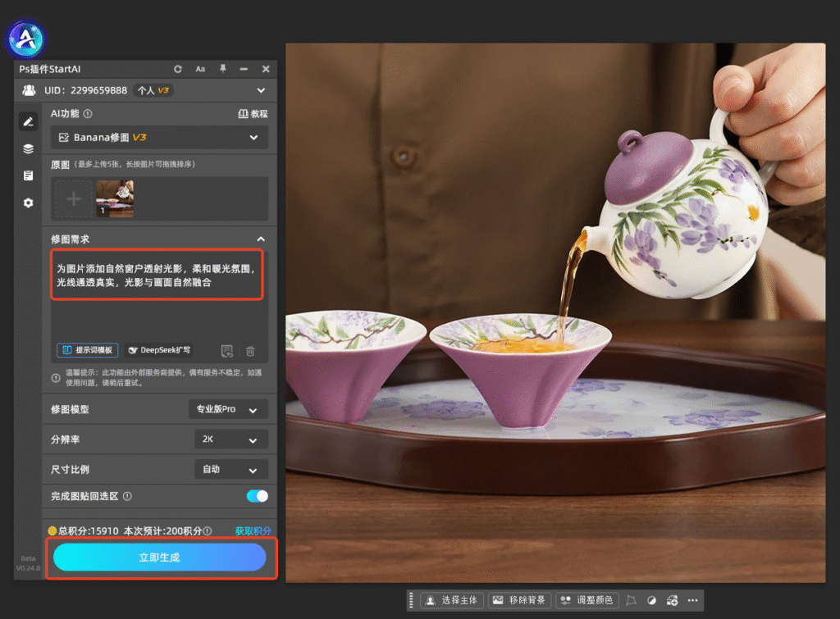
Task: Click 选择主体 in the contextual bar
Action: (x=452, y=600)
